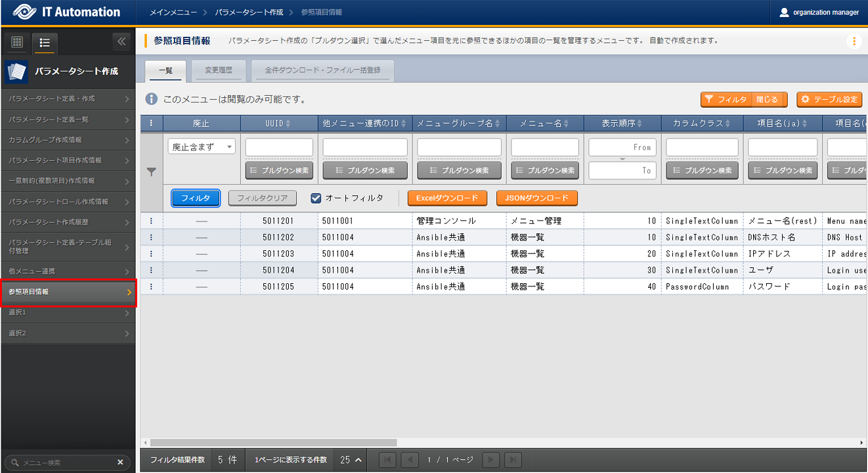
Task: Clear the menu search with X icon
Action: coord(120,462)
